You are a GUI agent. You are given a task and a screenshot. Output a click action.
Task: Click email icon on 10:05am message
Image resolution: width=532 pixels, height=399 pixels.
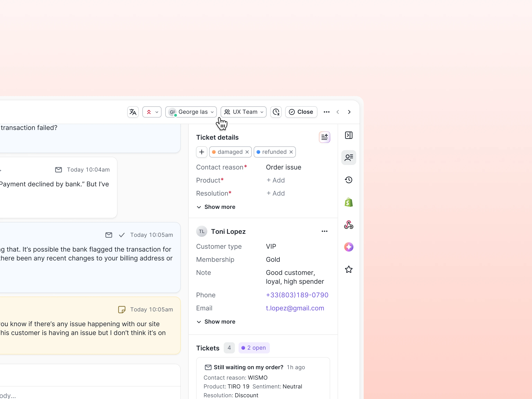coord(109,235)
